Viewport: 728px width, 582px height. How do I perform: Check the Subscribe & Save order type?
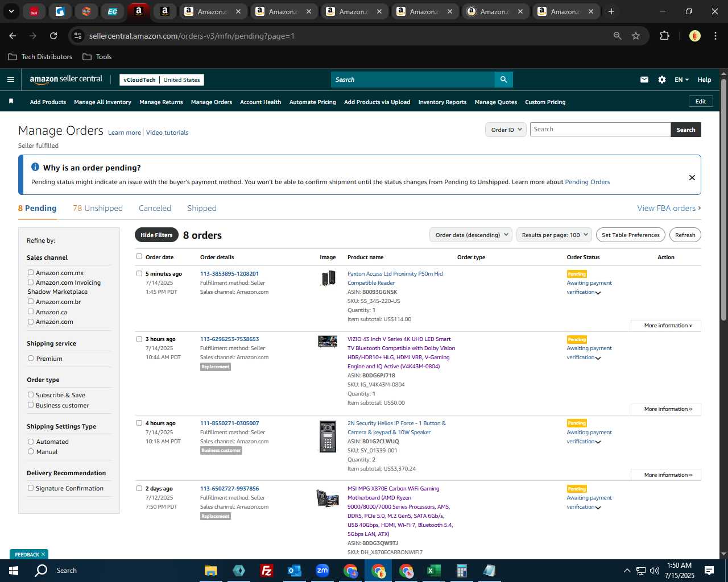pos(31,394)
